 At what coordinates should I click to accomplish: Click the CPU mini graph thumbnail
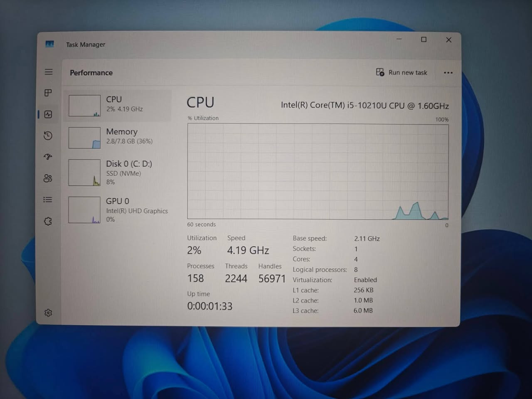[x=84, y=106]
